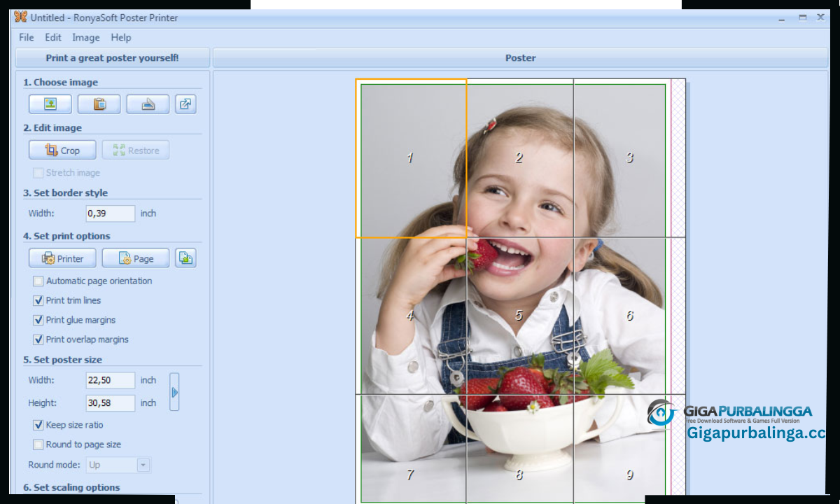Acquire image from scanner button
Screen dimensions: 840x504
(148, 104)
